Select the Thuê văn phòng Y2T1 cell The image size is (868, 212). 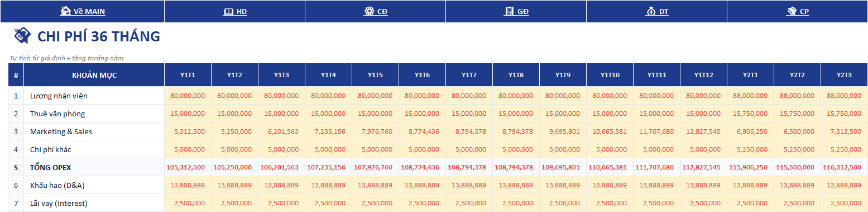point(750,114)
